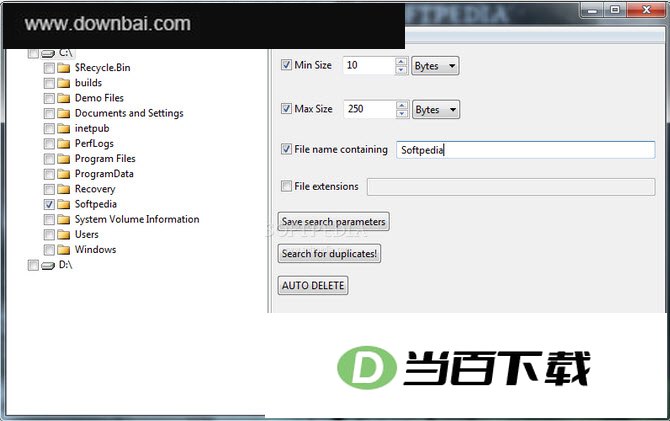Decrease Max Size value with down arrow
The width and height of the screenshot is (670, 421).
(x=402, y=113)
